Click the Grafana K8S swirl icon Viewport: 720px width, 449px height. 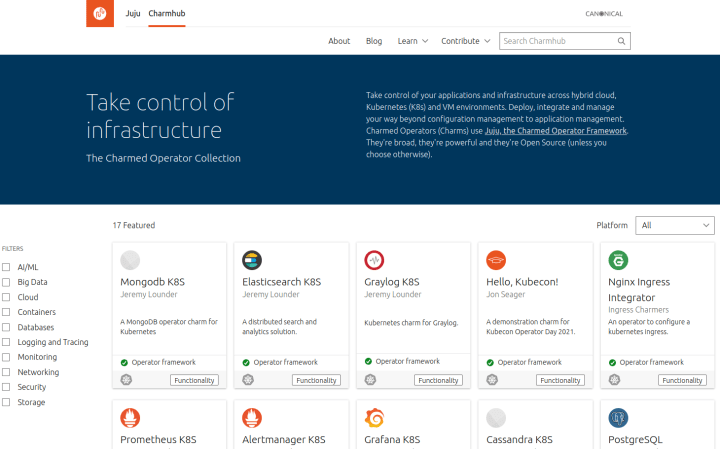[374, 418]
